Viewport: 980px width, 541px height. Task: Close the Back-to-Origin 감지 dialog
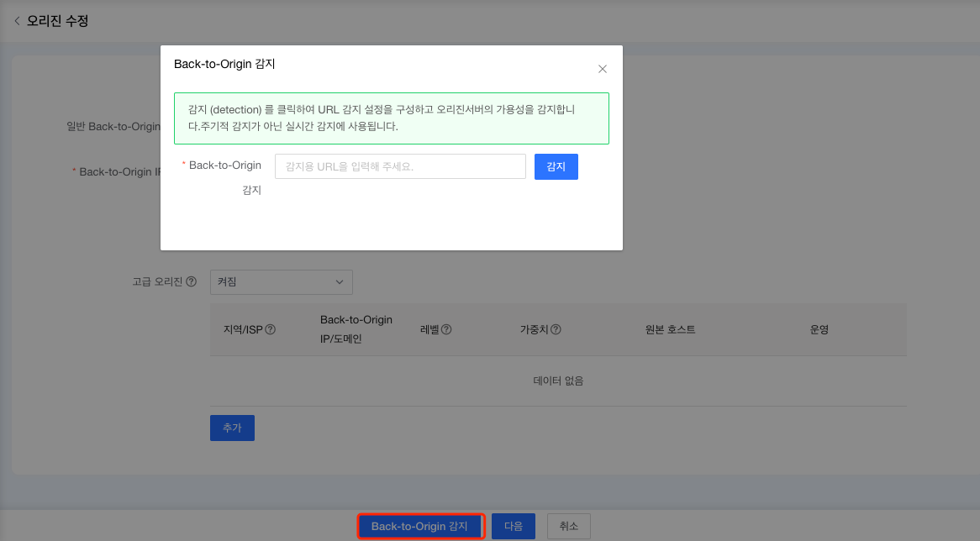pyautogui.click(x=603, y=69)
